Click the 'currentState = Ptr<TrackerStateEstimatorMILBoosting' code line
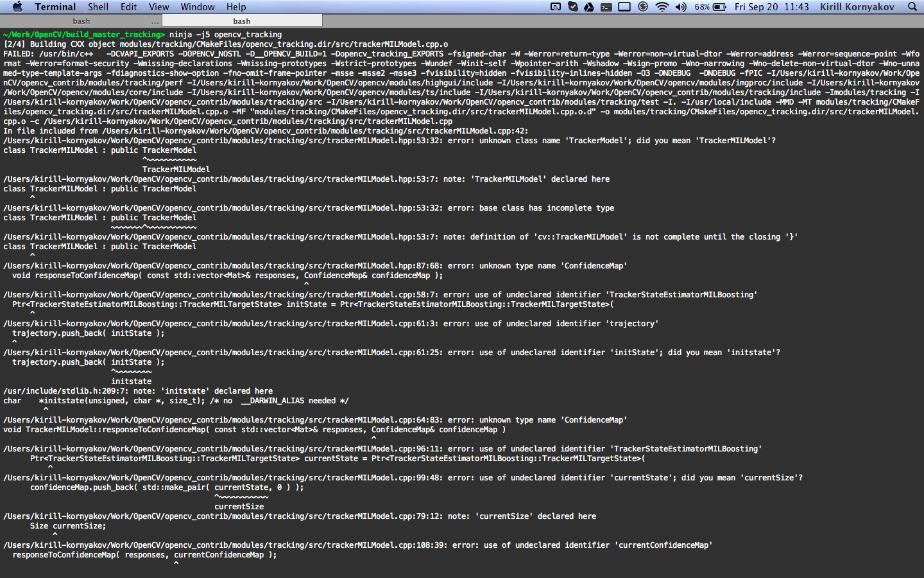924x578 pixels. (x=338, y=459)
